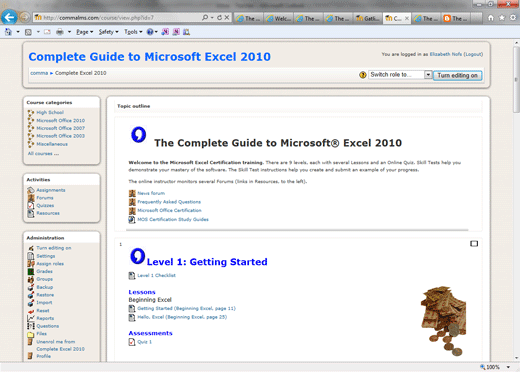Stop loading with the address bar X

[227, 18]
